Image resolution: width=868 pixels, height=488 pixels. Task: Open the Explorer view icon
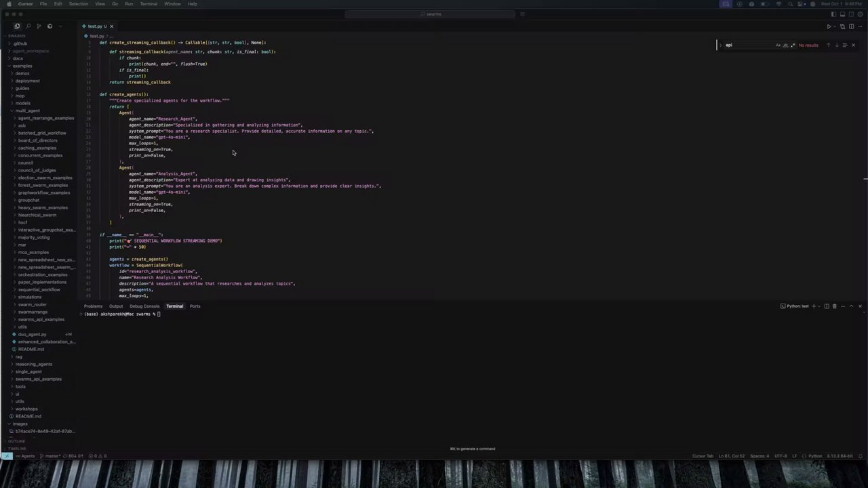17,26
